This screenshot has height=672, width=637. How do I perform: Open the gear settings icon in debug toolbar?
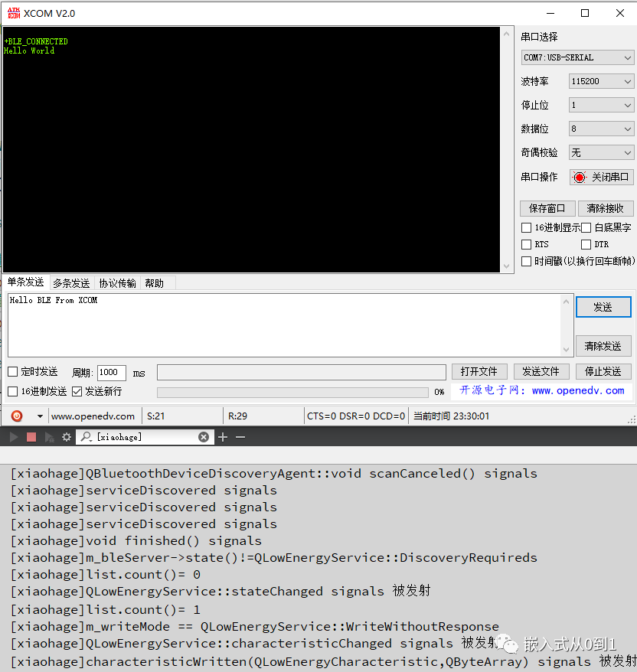click(x=67, y=437)
